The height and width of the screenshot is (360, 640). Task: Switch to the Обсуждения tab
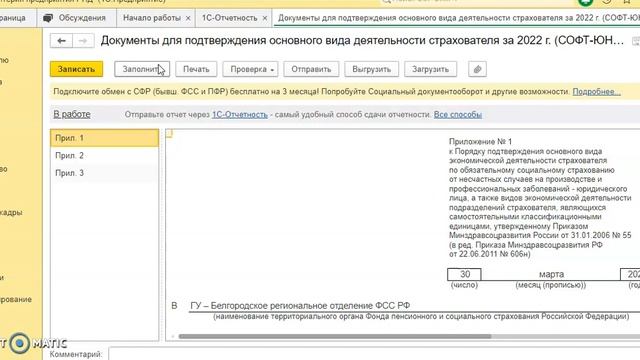(77, 18)
